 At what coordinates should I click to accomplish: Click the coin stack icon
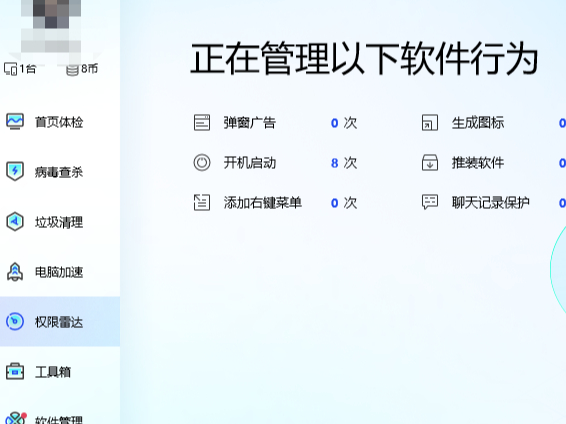(72, 69)
